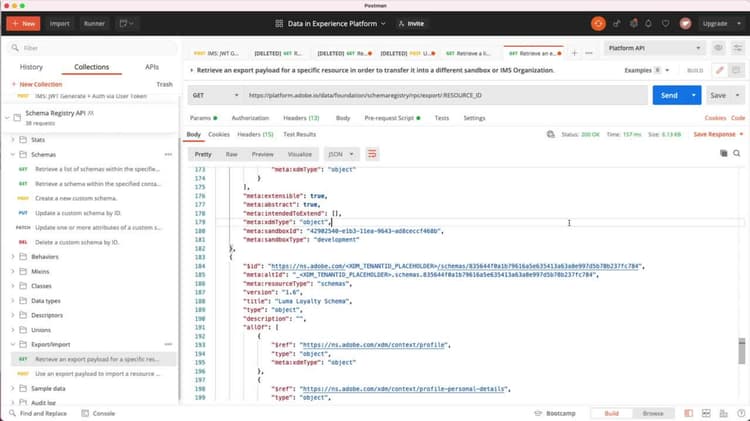Select Pretty response view

tap(203, 154)
